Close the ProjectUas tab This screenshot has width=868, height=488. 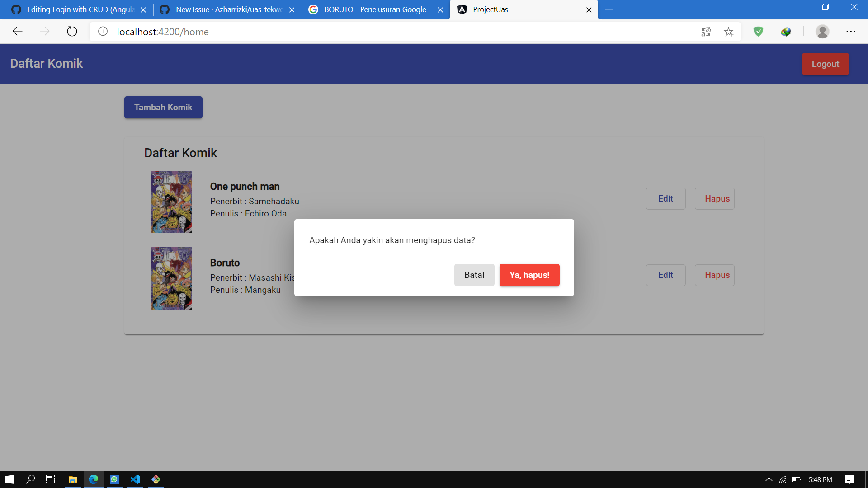click(x=589, y=10)
